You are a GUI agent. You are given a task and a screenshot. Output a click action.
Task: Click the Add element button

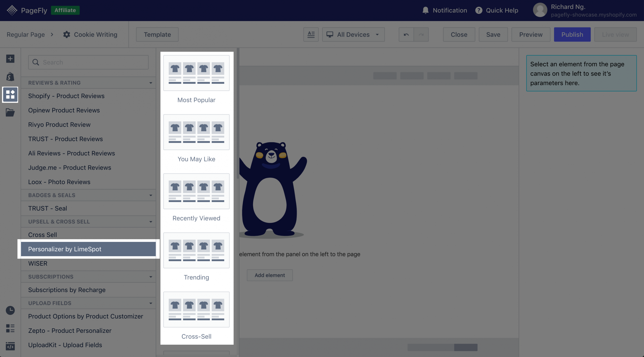tap(270, 275)
